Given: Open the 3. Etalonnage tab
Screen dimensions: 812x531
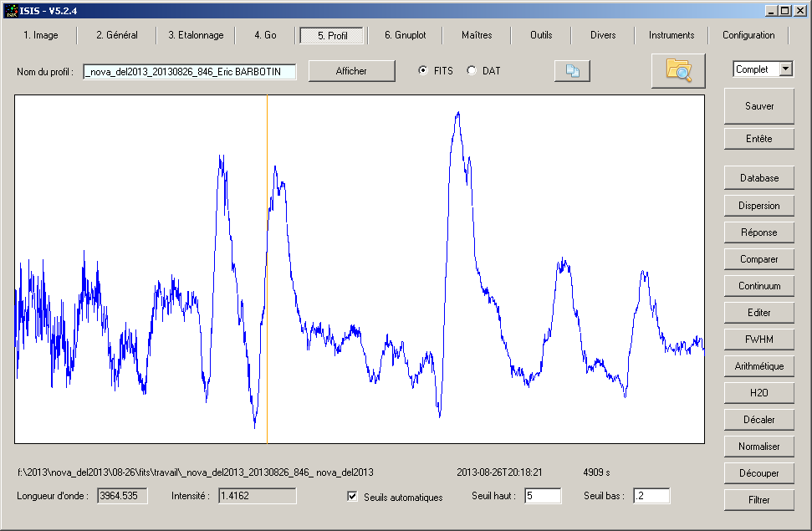Looking at the screenshot, I should (x=196, y=35).
